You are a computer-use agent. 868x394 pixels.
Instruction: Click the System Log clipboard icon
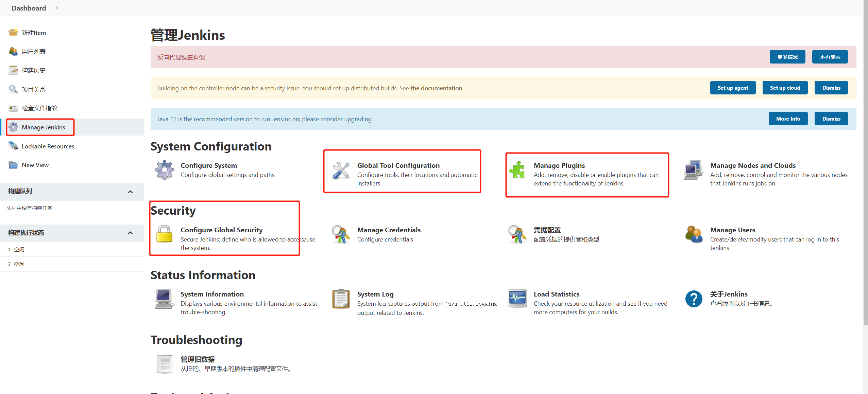pos(341,299)
